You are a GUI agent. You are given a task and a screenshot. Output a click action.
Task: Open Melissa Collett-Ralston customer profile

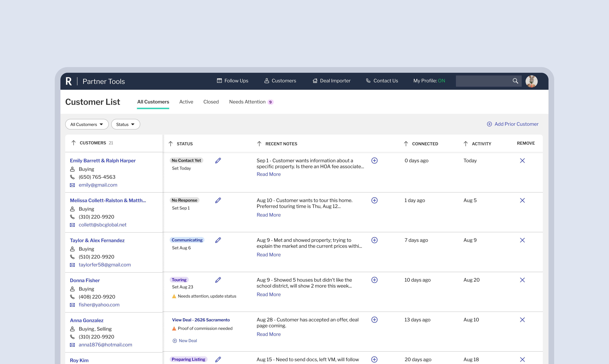click(108, 200)
